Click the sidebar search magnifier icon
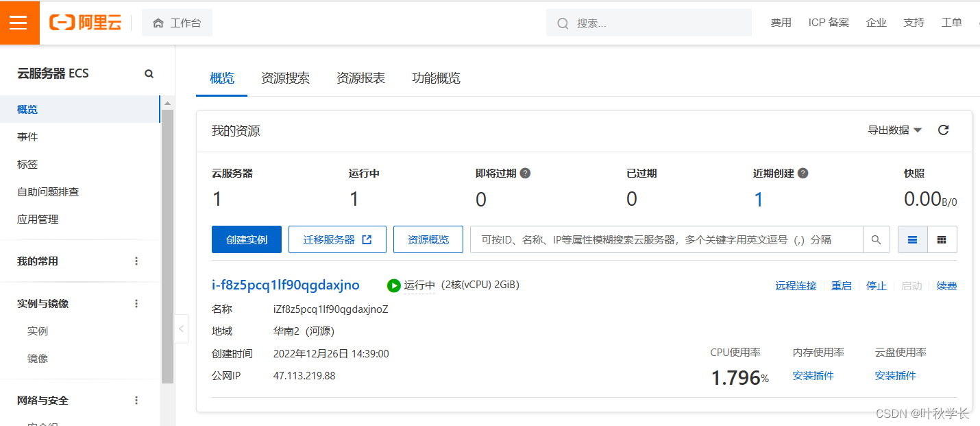980x426 pixels. 149,74
